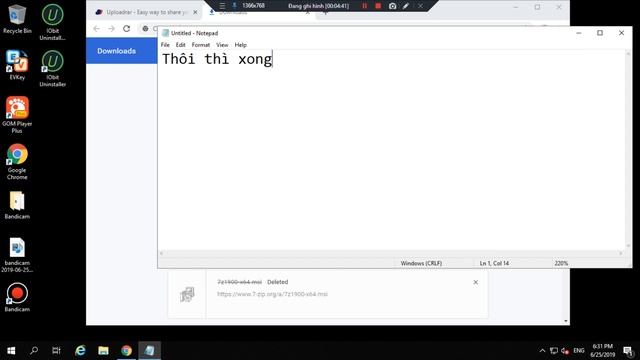Click the Notepad vertical scrollbar
Screen dimensions: 640x360
pyautogui.click(x=628, y=150)
